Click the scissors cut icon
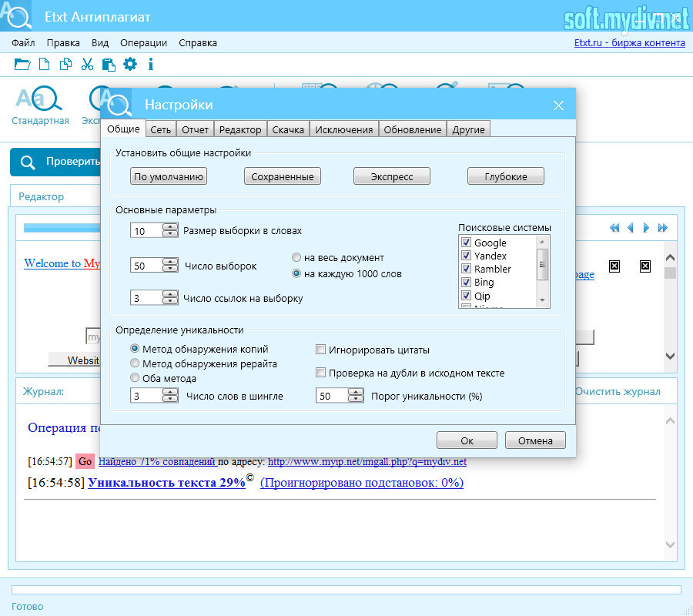This screenshot has width=693, height=616. click(x=87, y=64)
